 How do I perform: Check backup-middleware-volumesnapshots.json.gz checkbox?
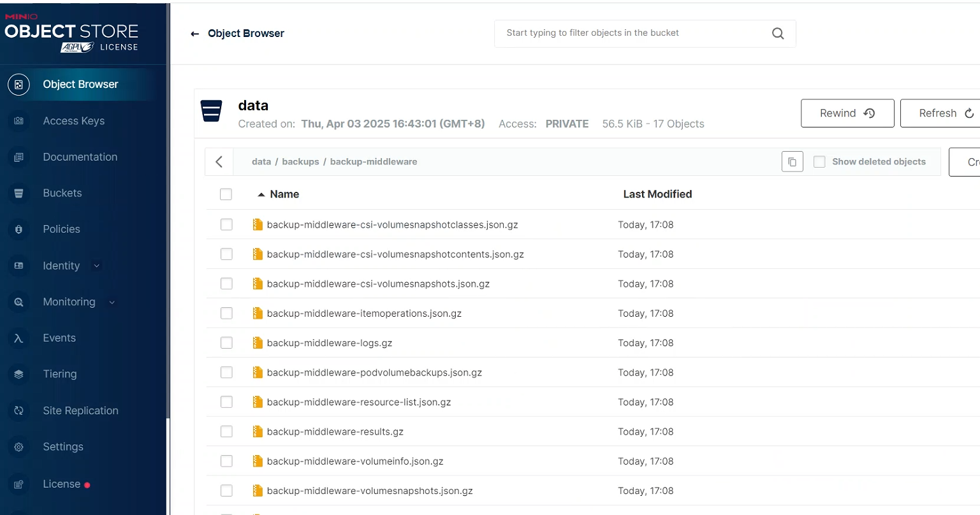pos(226,491)
